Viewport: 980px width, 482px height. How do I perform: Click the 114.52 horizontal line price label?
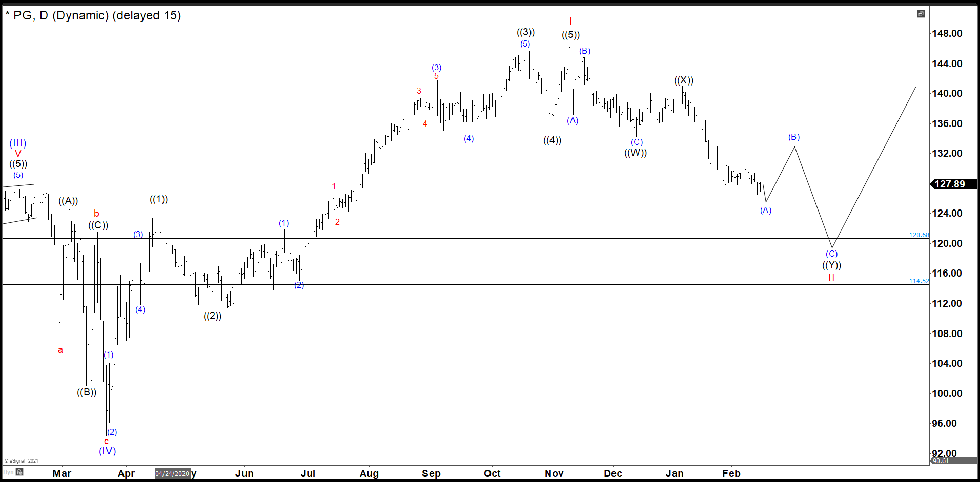918,281
